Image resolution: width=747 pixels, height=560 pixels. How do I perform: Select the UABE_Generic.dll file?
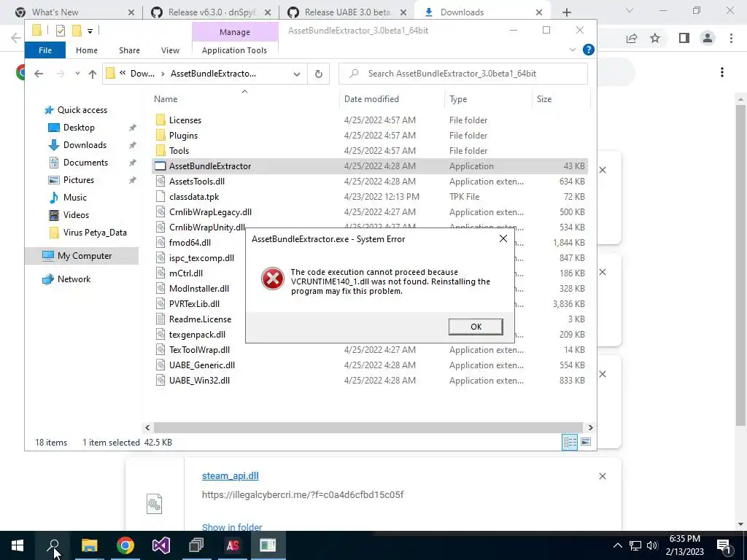(x=370, y=365)
